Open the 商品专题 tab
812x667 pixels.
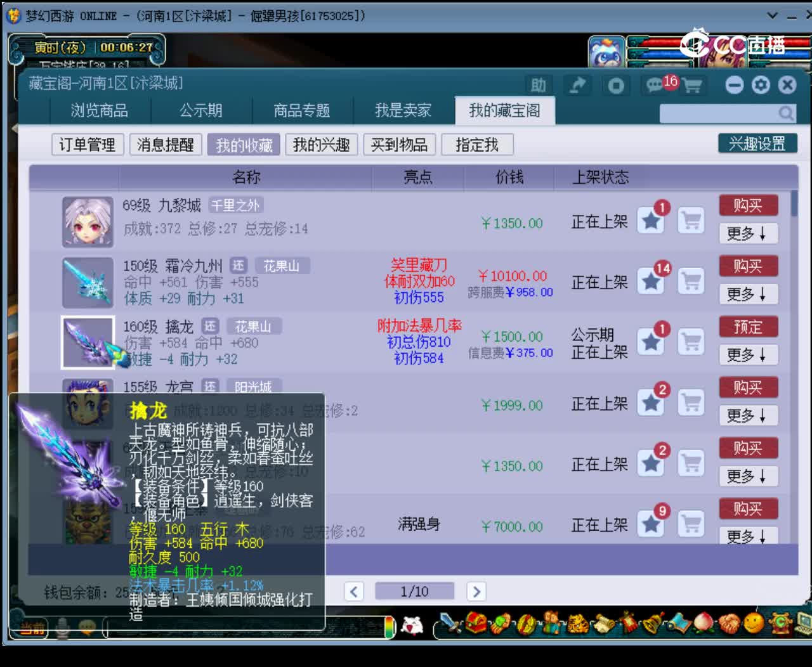(302, 110)
